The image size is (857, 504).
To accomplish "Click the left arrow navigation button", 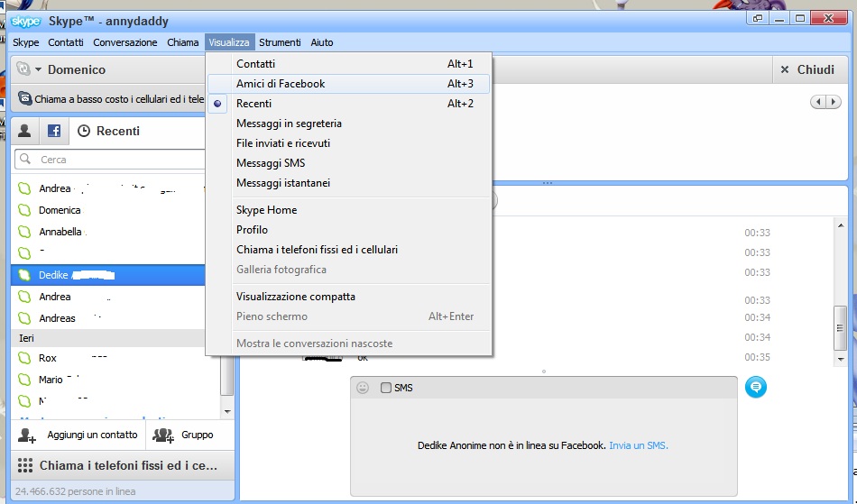I will point(818,102).
